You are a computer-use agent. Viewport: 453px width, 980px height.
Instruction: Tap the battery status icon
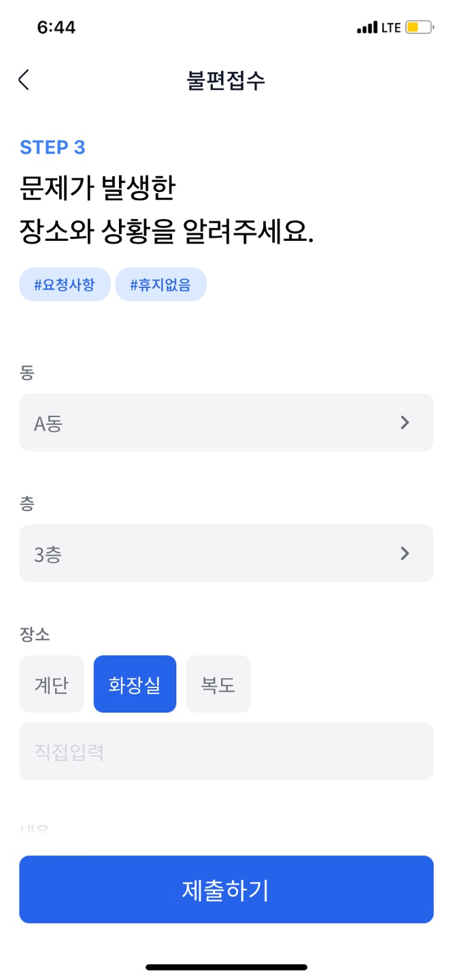420,28
